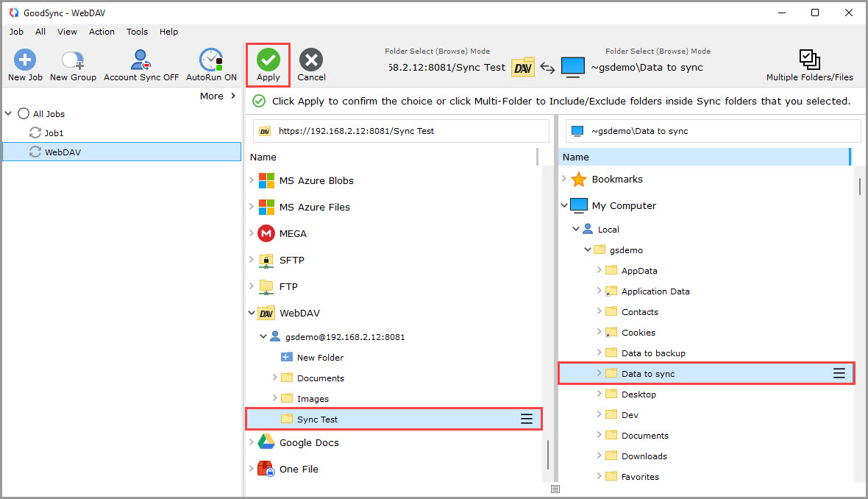
Task: Open hamburger menu on Sync Test row
Action: click(x=527, y=420)
